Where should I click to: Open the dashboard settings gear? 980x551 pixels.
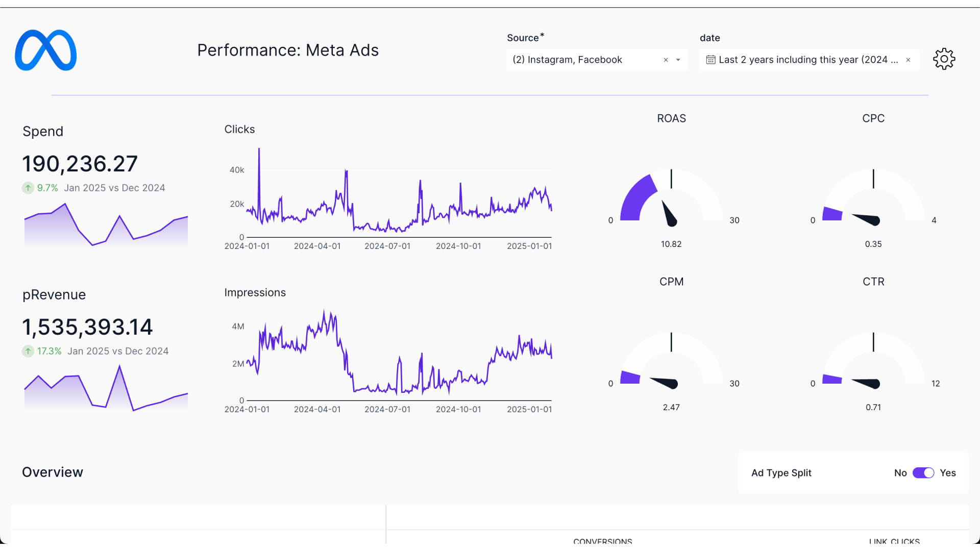click(944, 59)
